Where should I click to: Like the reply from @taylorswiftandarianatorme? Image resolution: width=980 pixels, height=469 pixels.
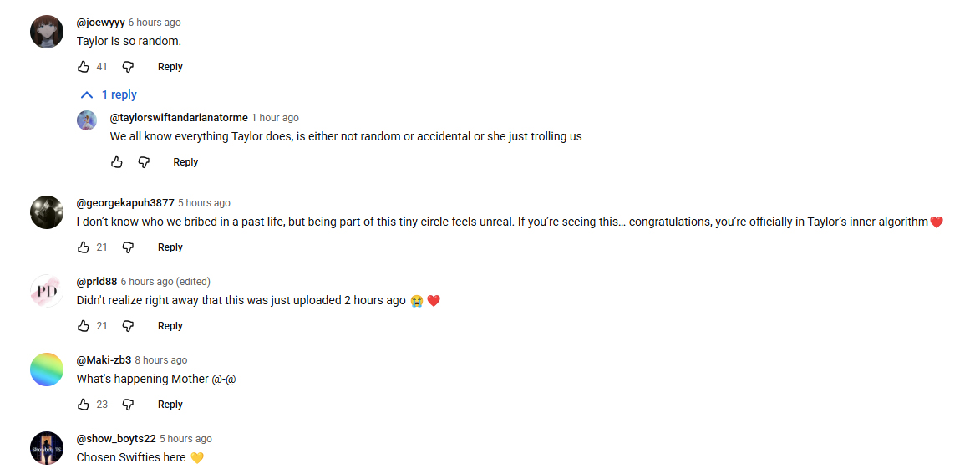117,162
